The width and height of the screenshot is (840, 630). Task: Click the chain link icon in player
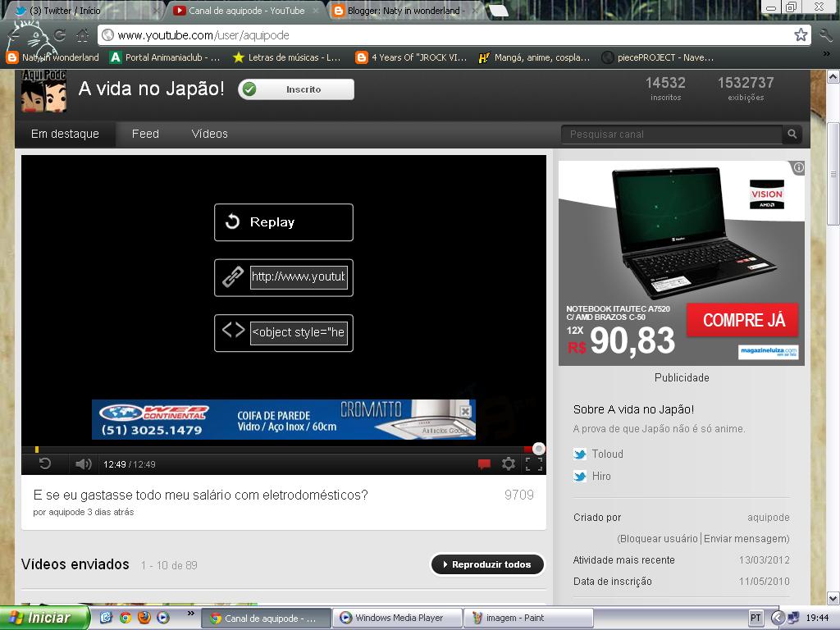(x=232, y=277)
